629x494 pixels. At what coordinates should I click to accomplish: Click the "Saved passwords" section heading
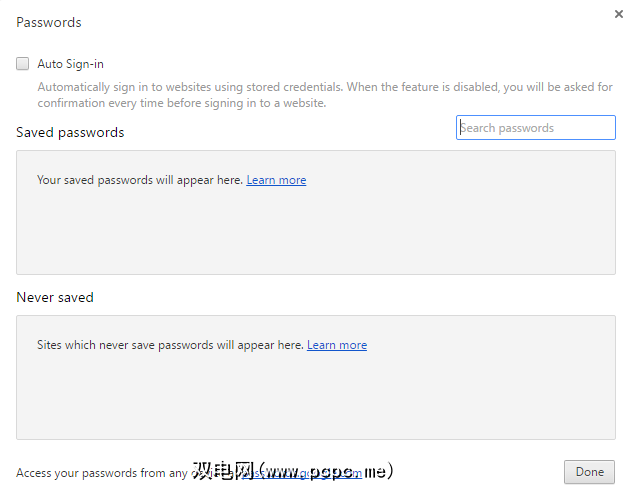coord(70,132)
